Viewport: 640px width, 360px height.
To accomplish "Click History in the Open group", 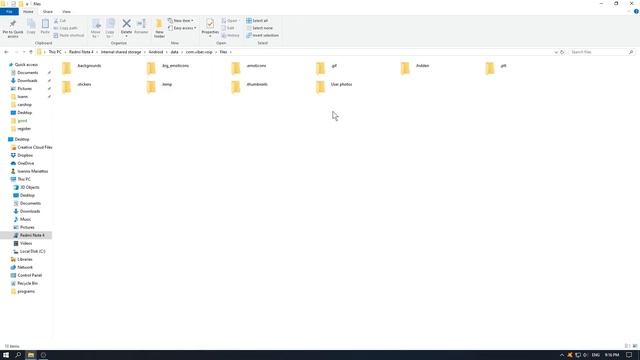I will pyautogui.click(x=231, y=35).
